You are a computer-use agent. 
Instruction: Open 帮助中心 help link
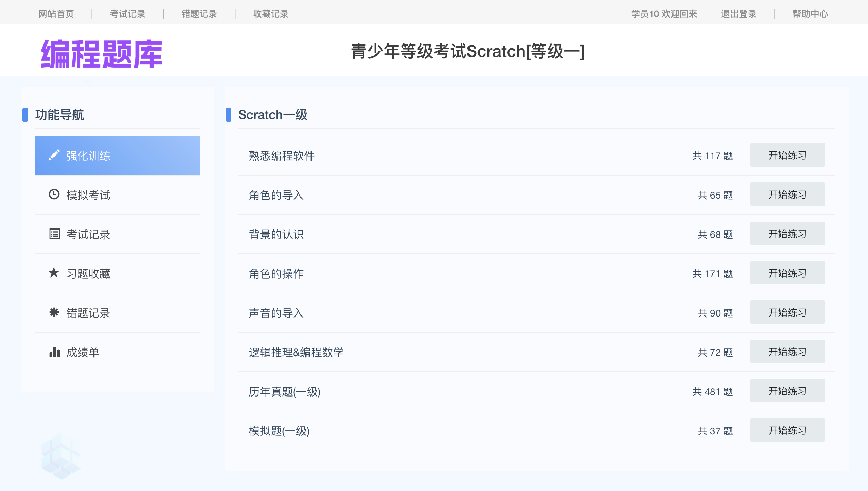coord(810,14)
